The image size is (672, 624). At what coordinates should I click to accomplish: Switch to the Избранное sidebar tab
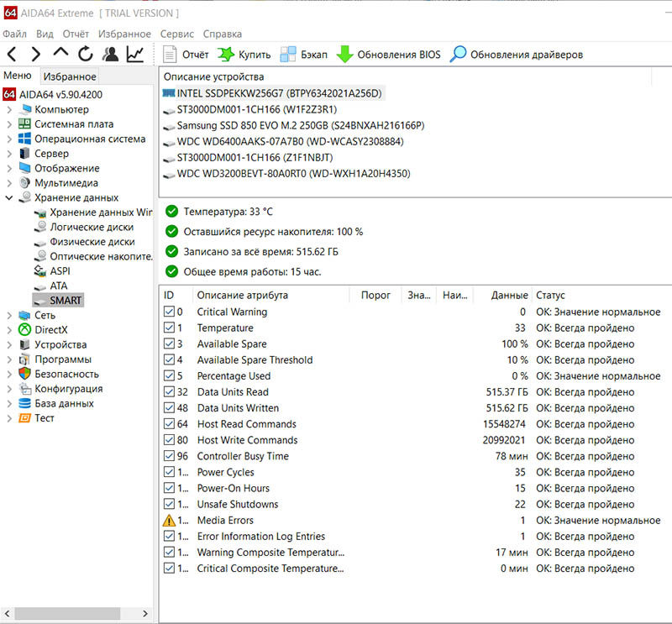pos(70,76)
